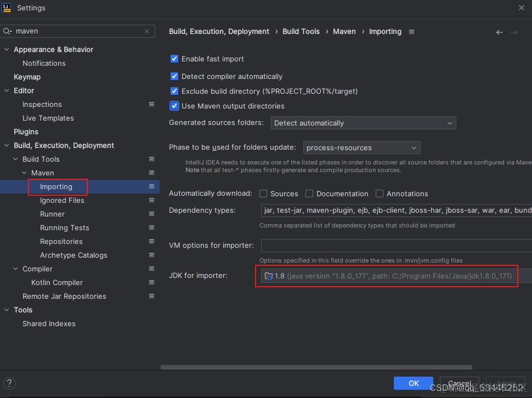Click the project-level icon beside Kotlin Compiler

[152, 282]
